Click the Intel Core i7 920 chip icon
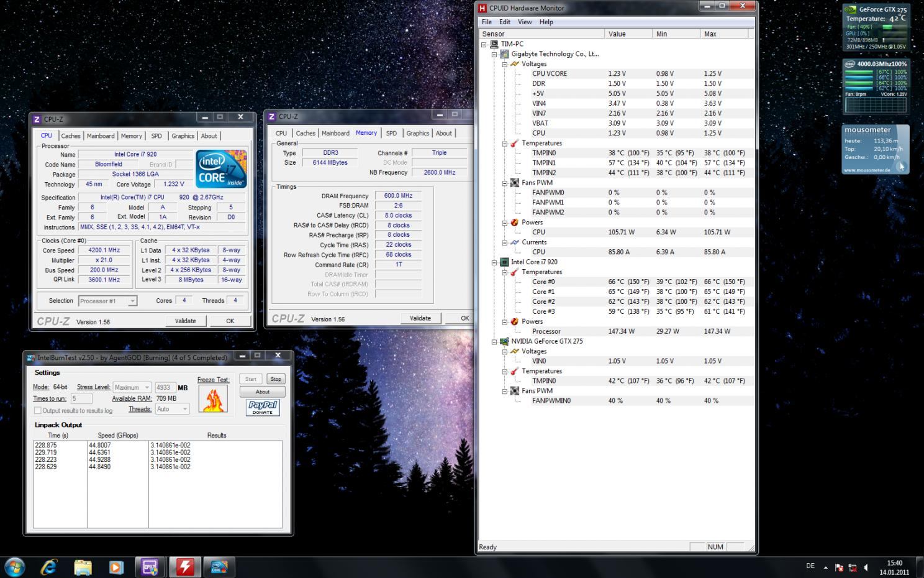924x578 pixels. 504,262
